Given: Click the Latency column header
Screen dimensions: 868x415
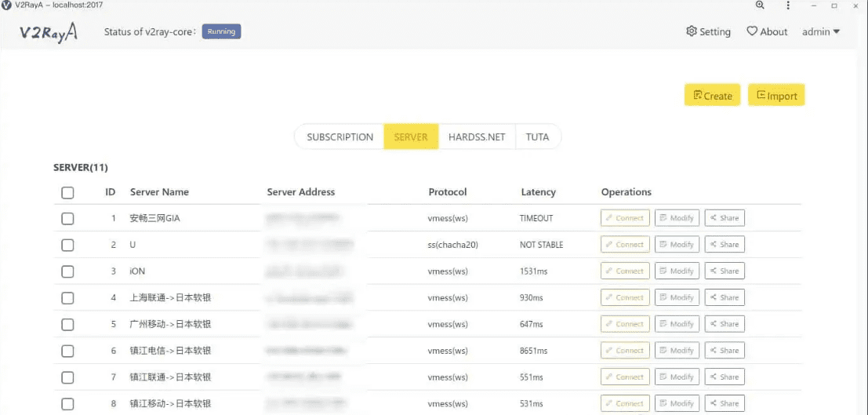Looking at the screenshot, I should [x=538, y=192].
